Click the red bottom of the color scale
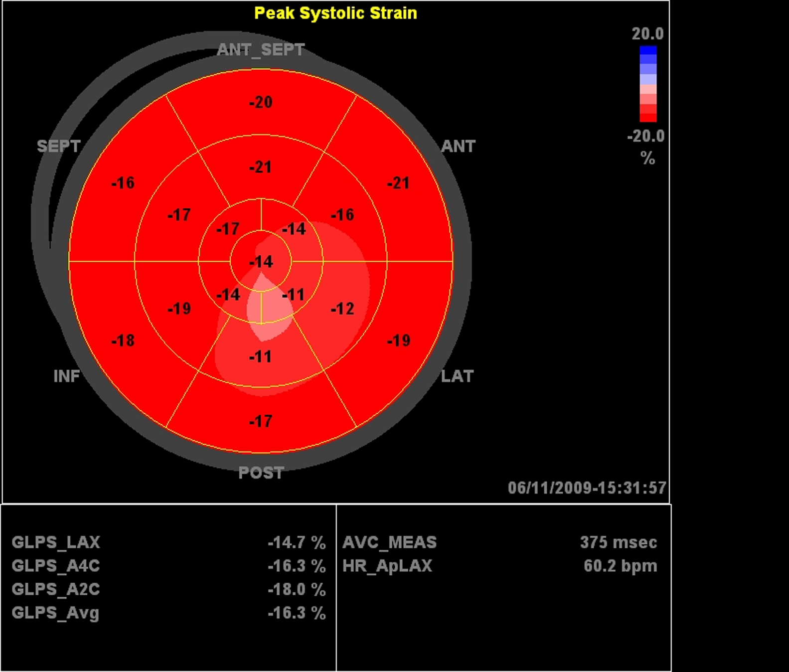Viewport: 789px width, 672px height. [648, 117]
